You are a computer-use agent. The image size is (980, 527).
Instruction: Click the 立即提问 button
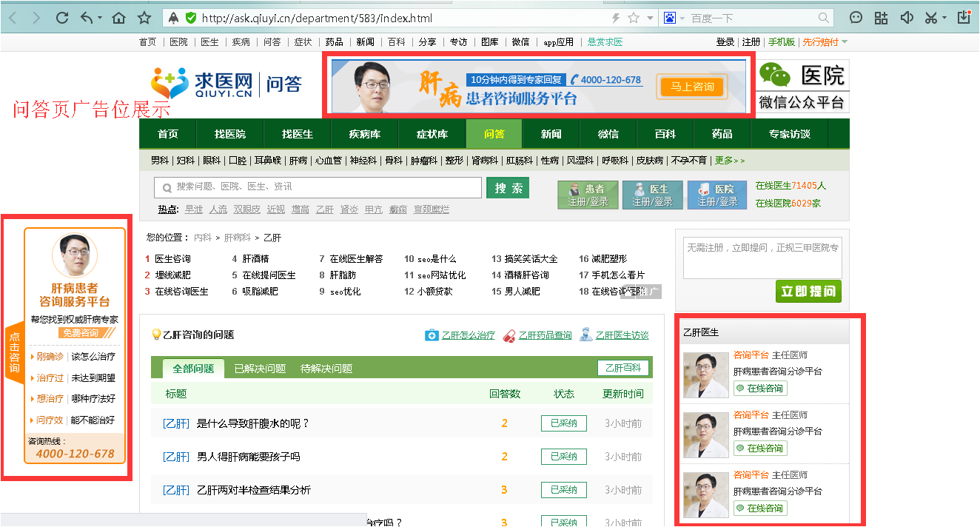808,291
